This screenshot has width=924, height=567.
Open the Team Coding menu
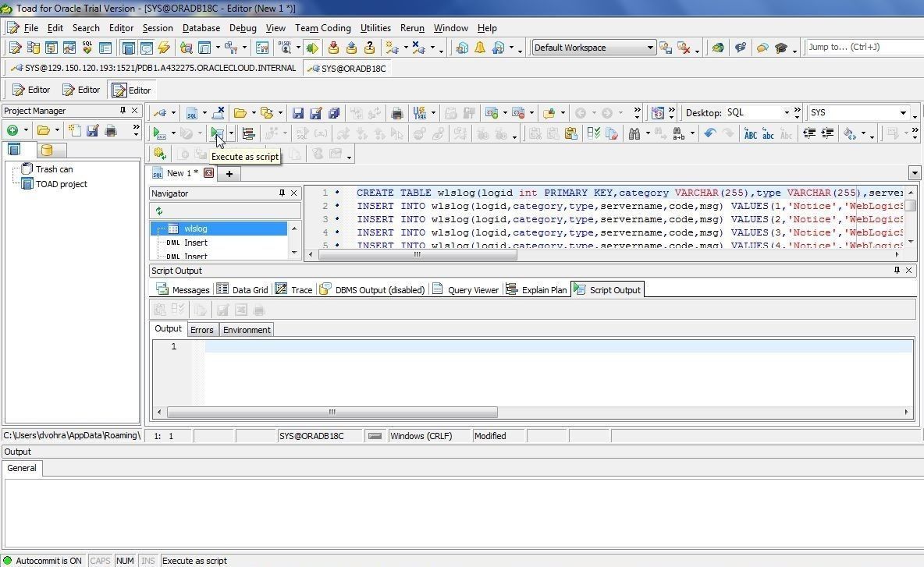pos(323,27)
